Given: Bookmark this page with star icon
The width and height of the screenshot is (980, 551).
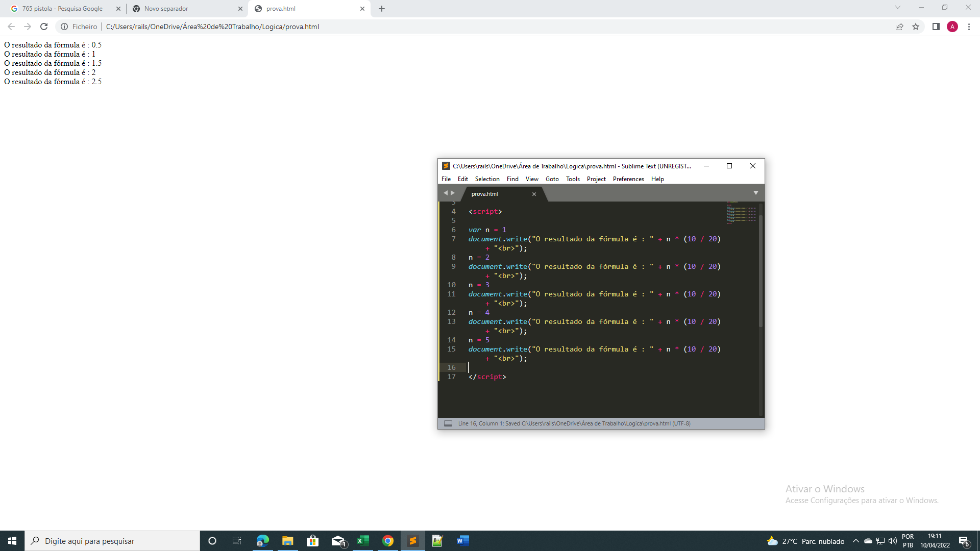Looking at the screenshot, I should (x=916, y=27).
